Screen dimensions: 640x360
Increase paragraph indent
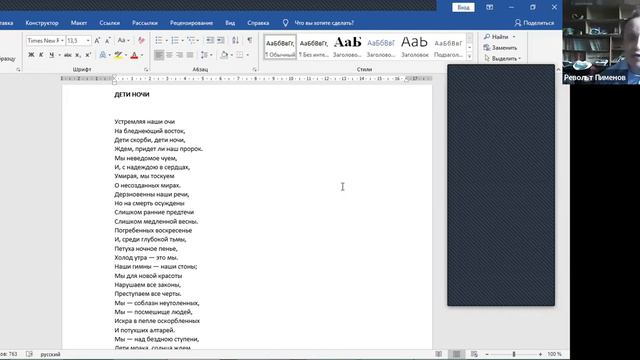pos(220,40)
